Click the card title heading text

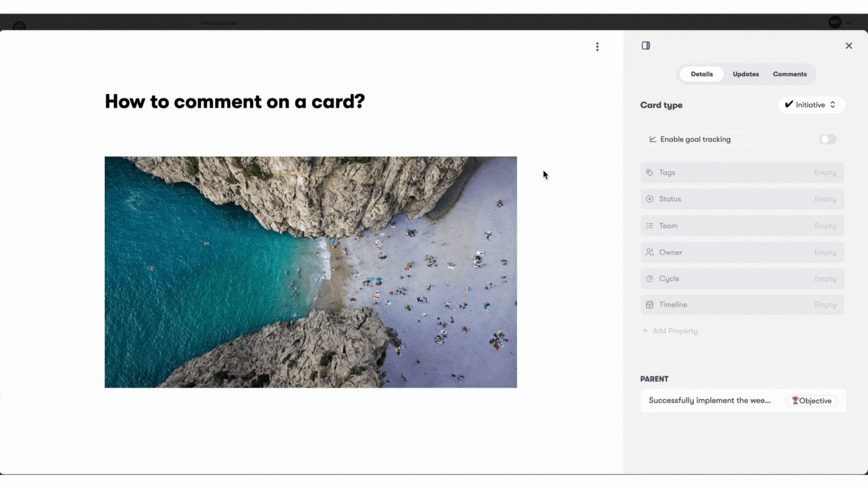click(235, 101)
